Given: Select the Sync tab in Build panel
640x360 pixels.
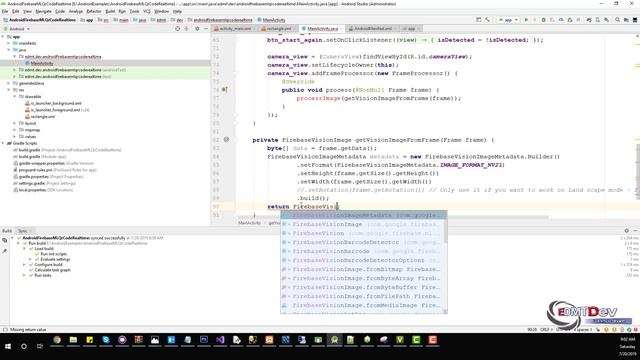Looking at the screenshot, I should 24,231.
